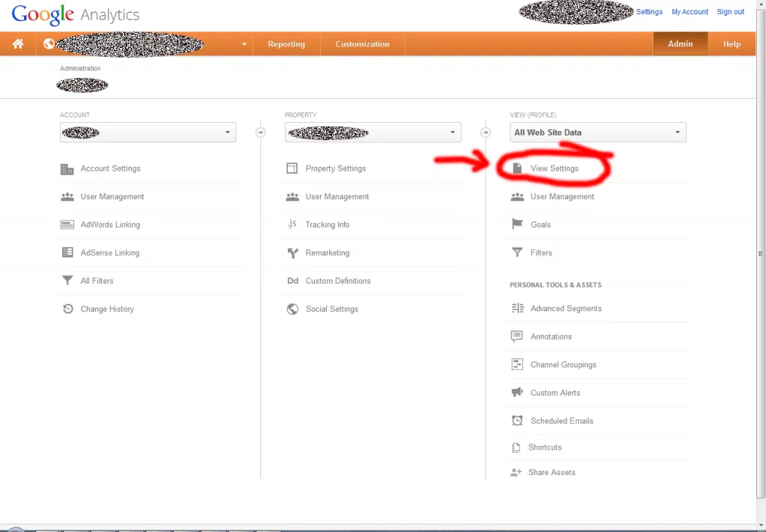Click the All Filters funnel icon
766x532 pixels.
click(67, 281)
